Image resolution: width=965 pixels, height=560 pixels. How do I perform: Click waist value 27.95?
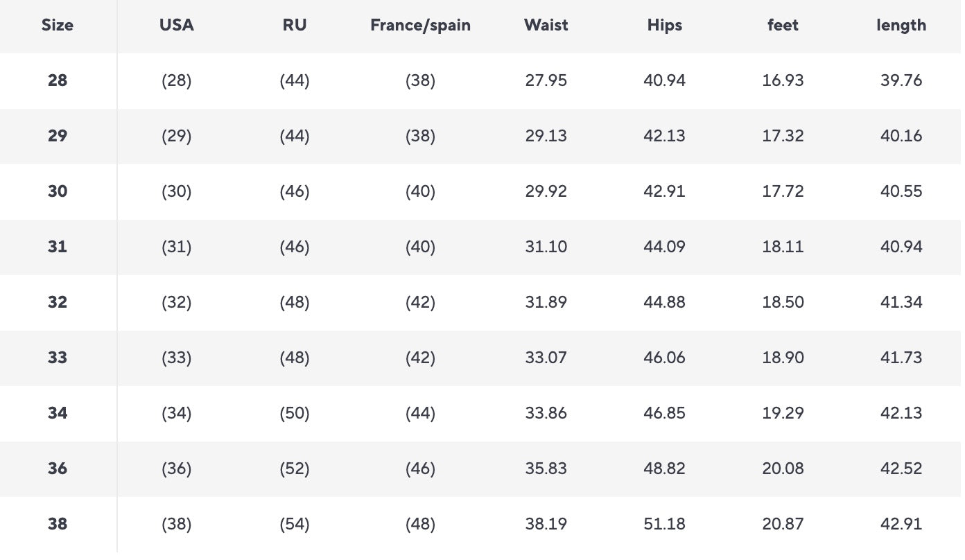546,80
